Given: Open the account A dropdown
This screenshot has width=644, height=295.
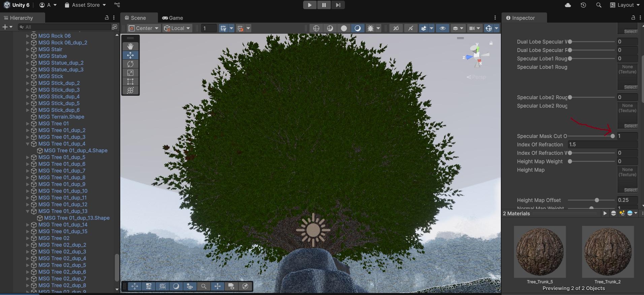Looking at the screenshot, I should [x=48, y=5].
